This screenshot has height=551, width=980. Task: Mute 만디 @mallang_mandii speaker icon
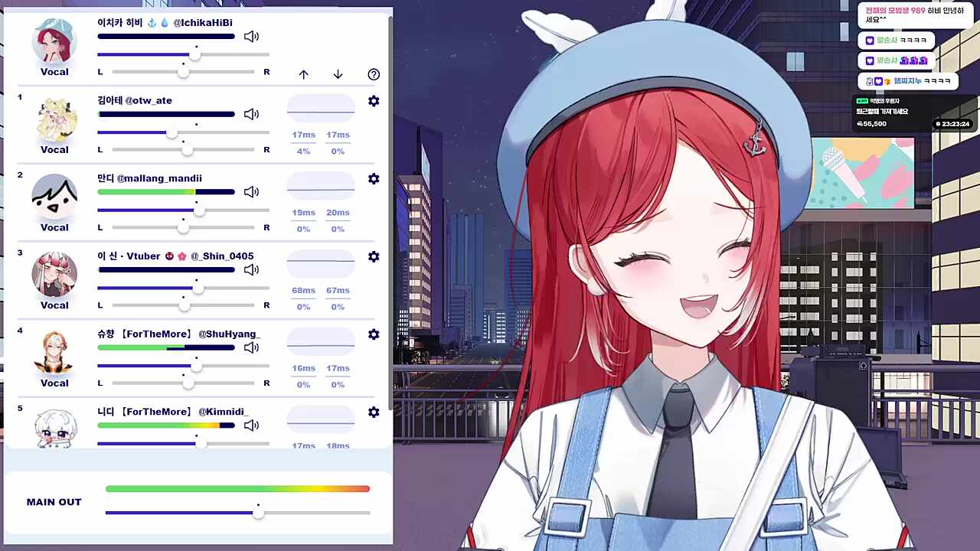point(251,192)
